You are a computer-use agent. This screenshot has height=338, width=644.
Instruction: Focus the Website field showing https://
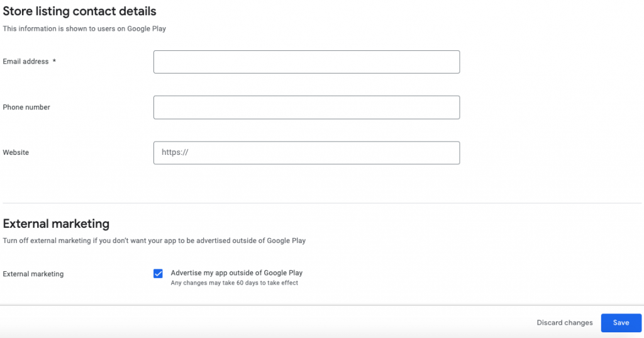(306, 152)
